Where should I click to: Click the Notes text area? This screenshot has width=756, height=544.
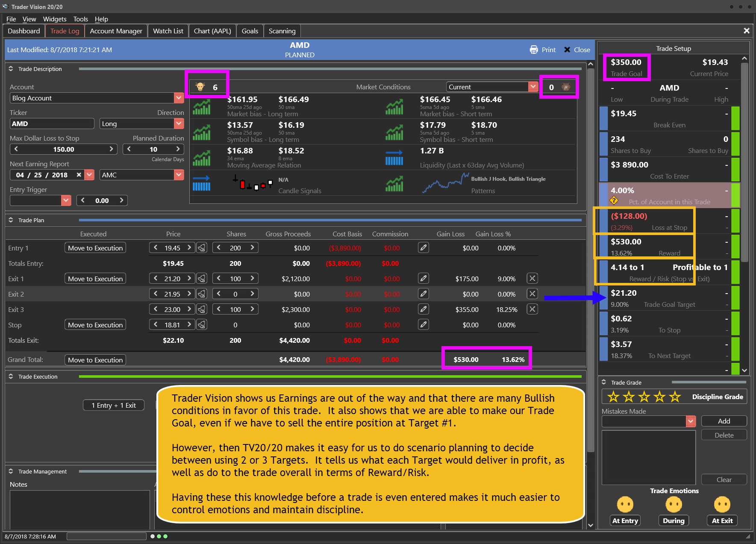pos(80,509)
